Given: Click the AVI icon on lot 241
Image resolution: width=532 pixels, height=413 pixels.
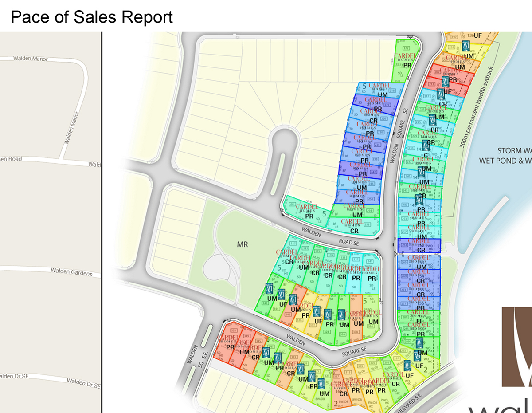Looking at the screenshot, I should (x=421, y=172).
